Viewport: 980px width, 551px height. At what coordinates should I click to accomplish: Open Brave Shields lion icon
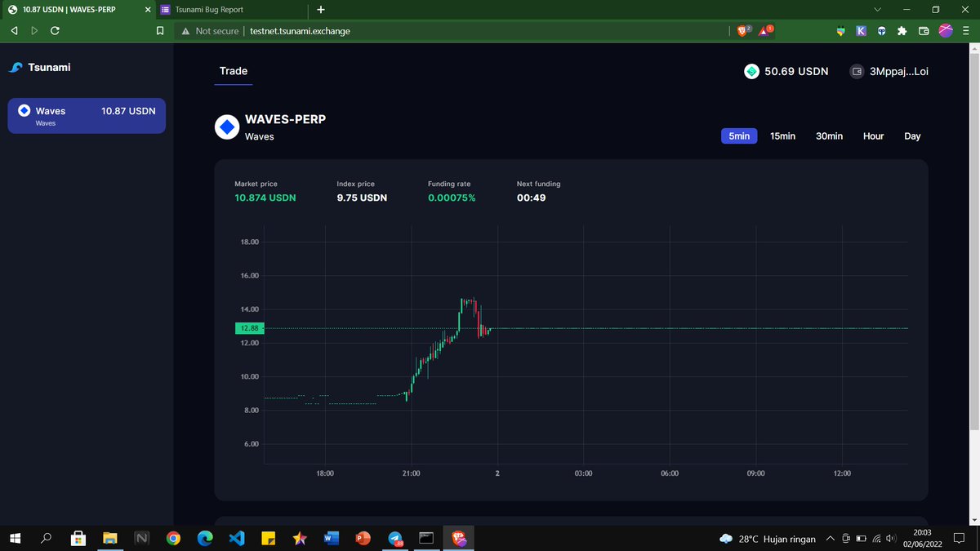(744, 30)
